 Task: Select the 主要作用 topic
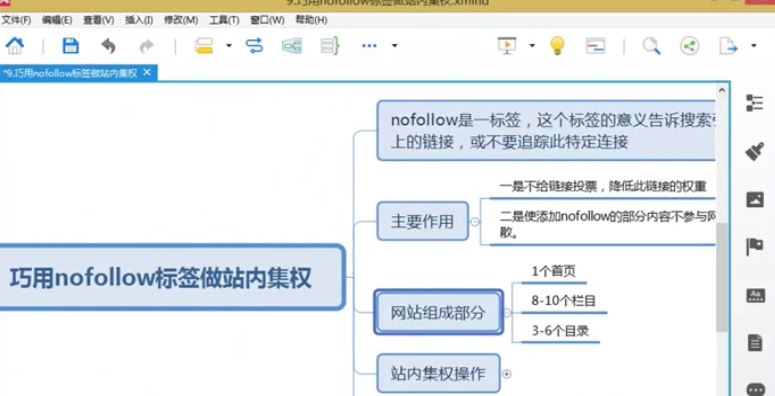coord(423,221)
